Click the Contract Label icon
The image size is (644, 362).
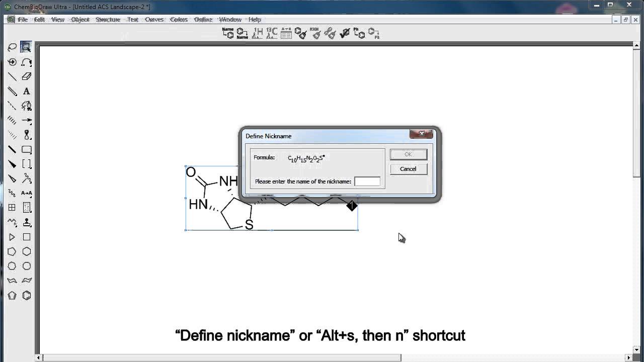click(x=374, y=33)
